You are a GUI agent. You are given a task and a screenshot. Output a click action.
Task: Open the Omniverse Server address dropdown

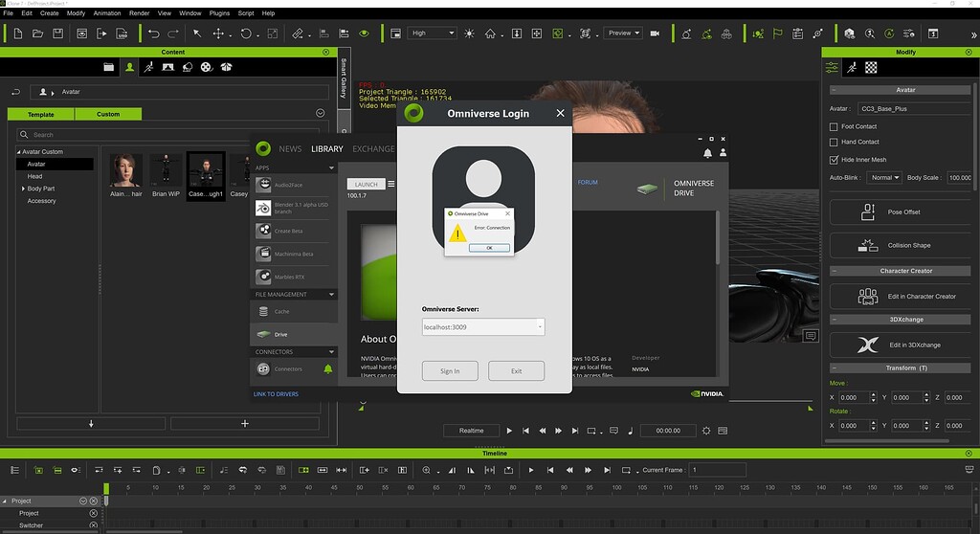(540, 327)
